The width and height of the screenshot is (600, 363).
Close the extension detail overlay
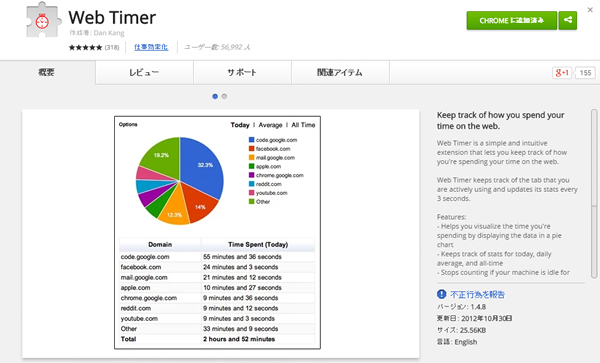(x=590, y=10)
